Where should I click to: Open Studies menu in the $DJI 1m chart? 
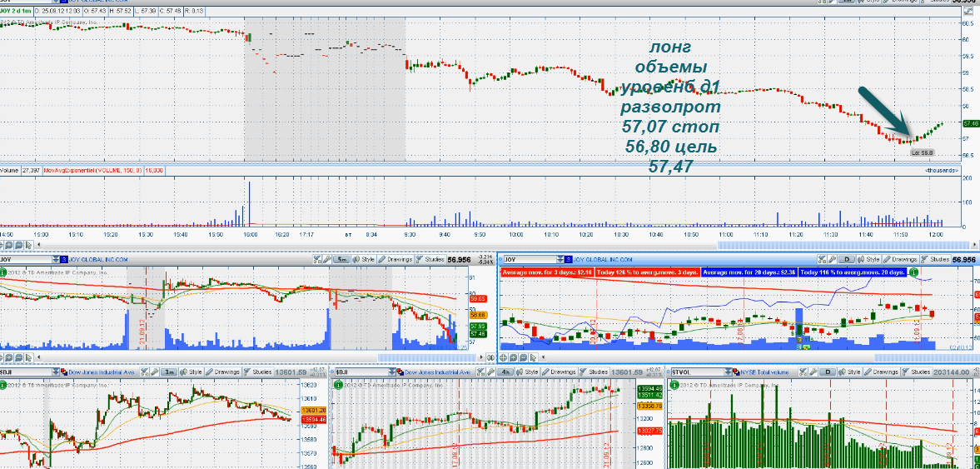(257, 372)
